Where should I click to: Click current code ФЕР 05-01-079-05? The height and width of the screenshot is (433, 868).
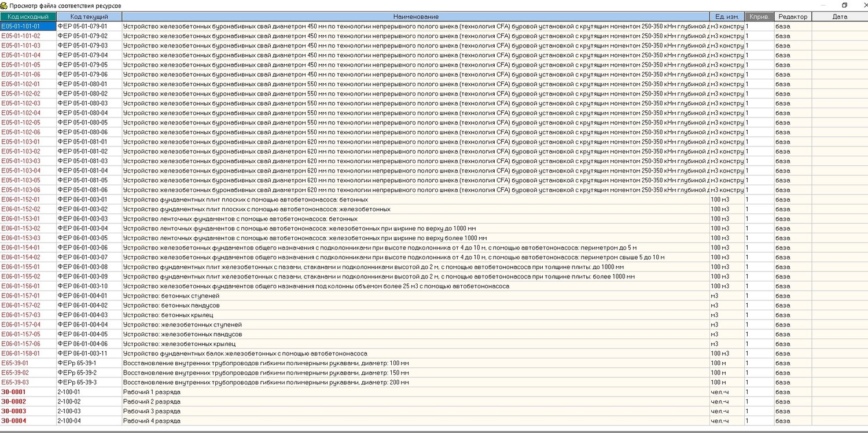point(89,65)
